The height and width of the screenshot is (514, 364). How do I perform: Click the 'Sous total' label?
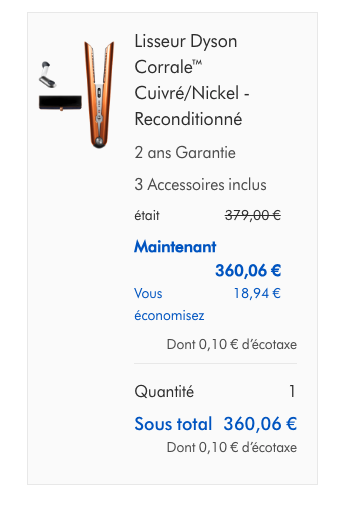pyautogui.click(x=173, y=424)
